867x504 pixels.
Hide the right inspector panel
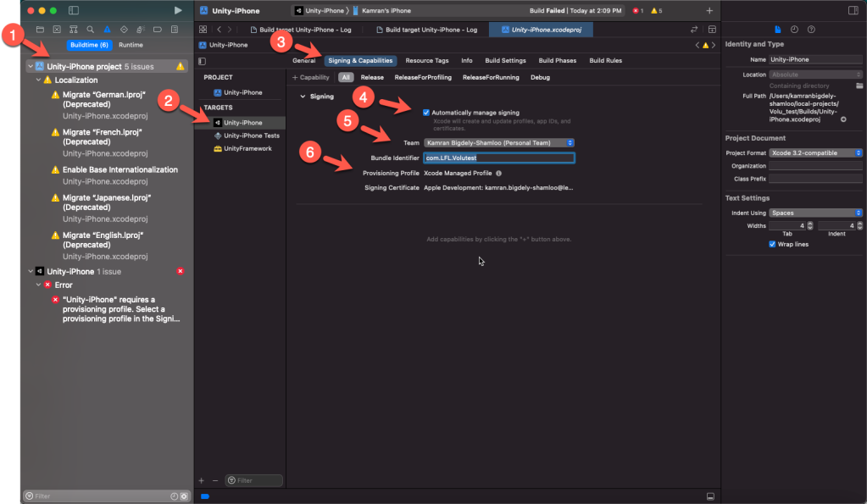click(853, 10)
